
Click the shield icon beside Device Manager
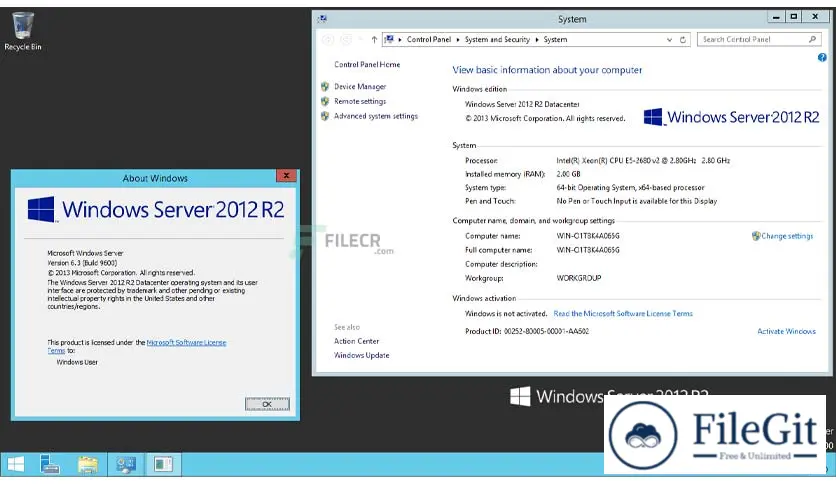pos(325,86)
